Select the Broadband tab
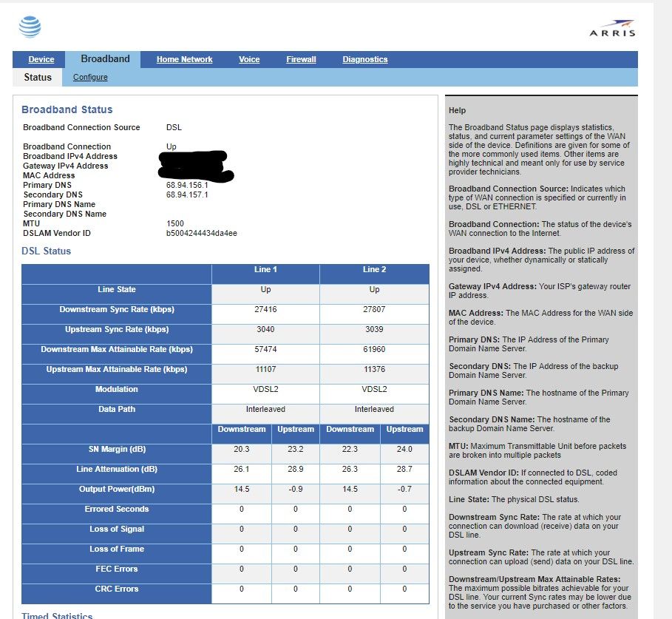Viewport: 672px width, 619px height. click(105, 59)
